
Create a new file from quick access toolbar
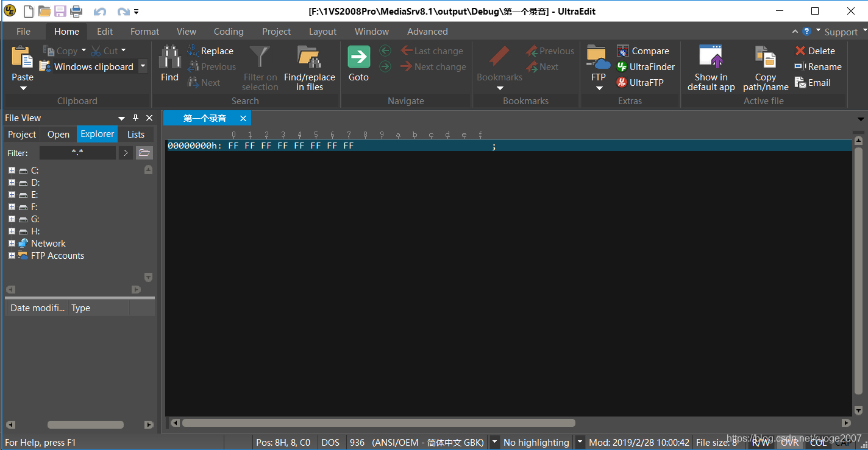tap(29, 11)
